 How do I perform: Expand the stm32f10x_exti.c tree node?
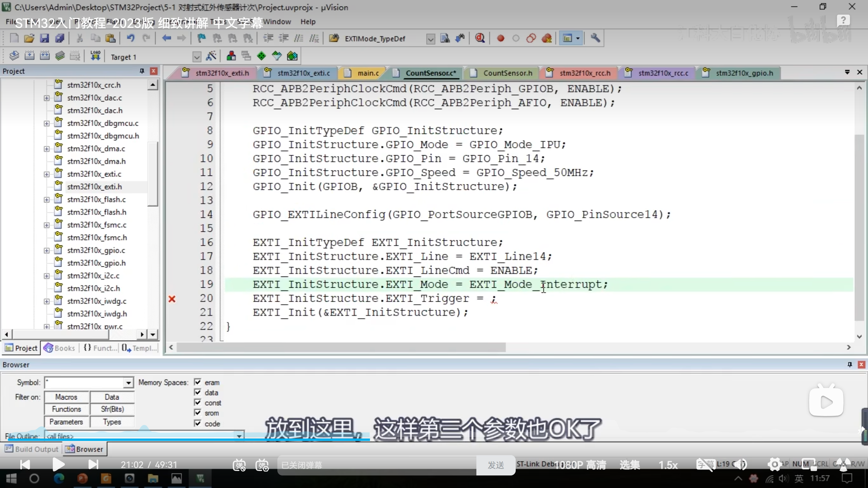tap(47, 174)
